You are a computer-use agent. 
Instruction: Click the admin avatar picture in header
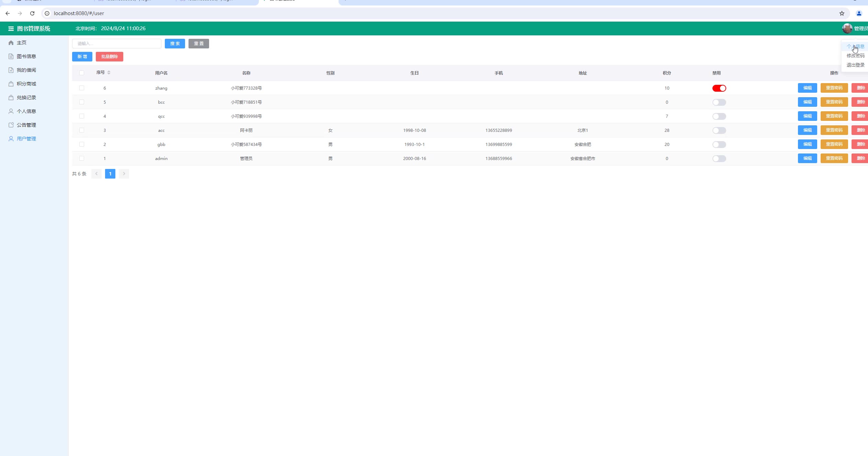(847, 28)
